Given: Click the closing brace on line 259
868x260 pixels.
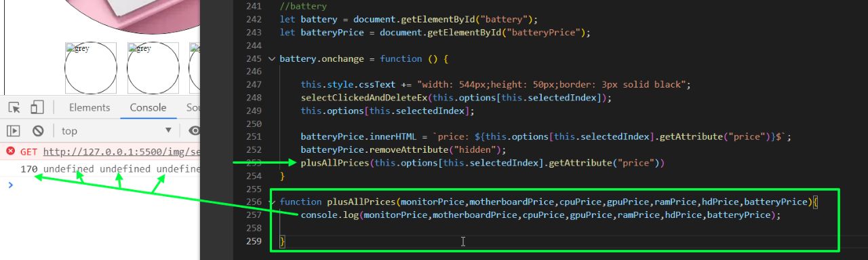Looking at the screenshot, I should [x=282, y=241].
